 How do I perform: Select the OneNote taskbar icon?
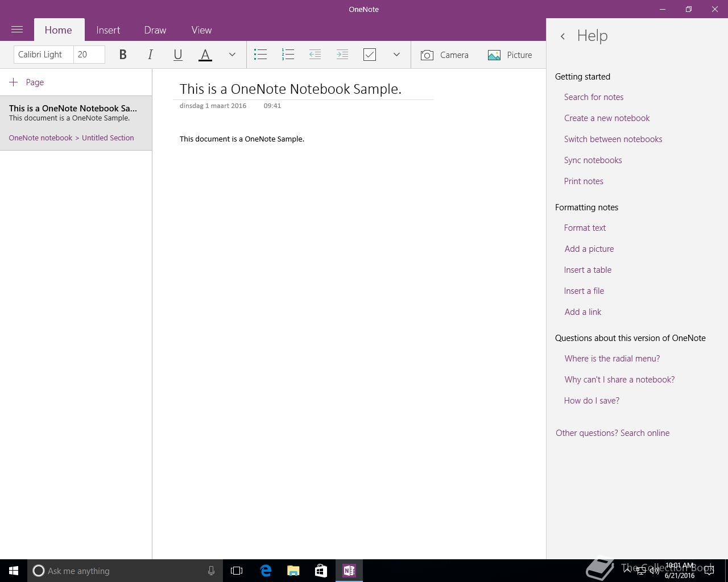coord(349,571)
